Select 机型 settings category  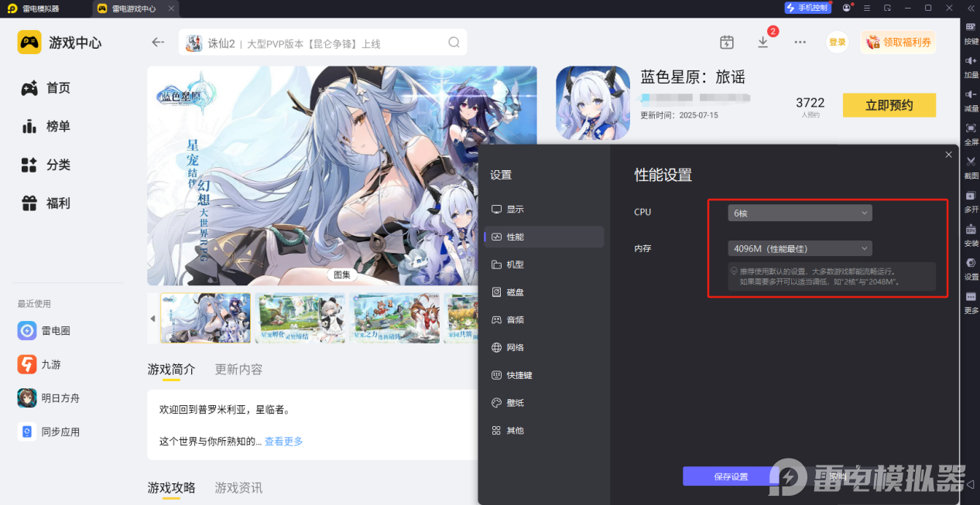pos(544,264)
